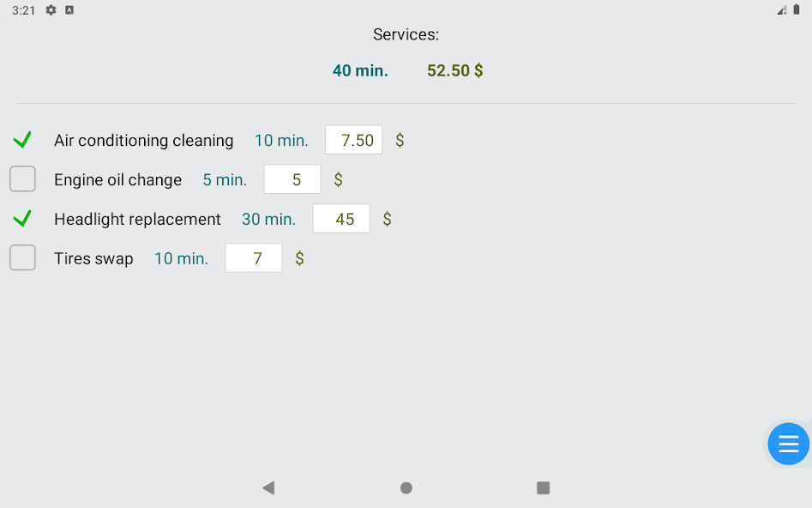The height and width of the screenshot is (508, 812).
Task: Tap the Android back navigation button
Action: pyautogui.click(x=268, y=487)
